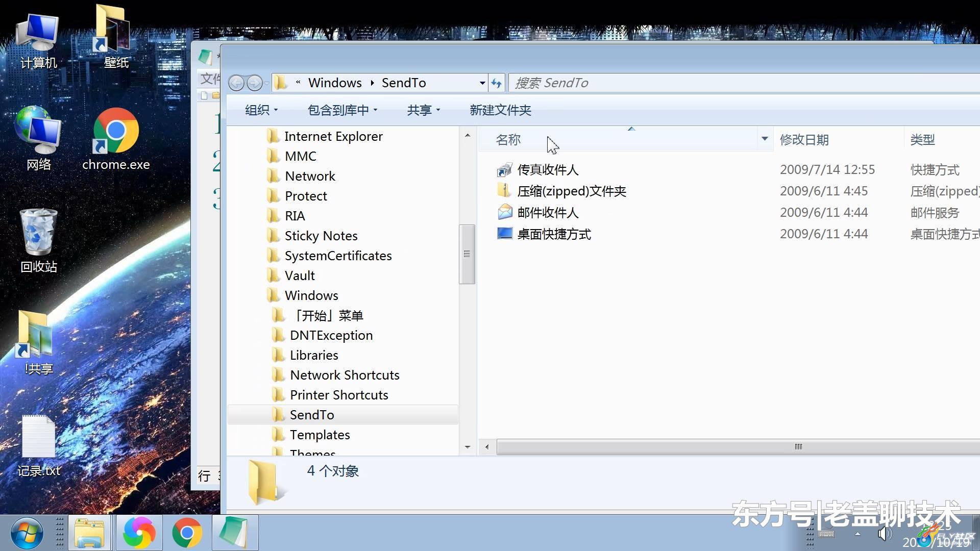Click the folder icon in address bar
980x551 pixels.
(x=281, y=83)
